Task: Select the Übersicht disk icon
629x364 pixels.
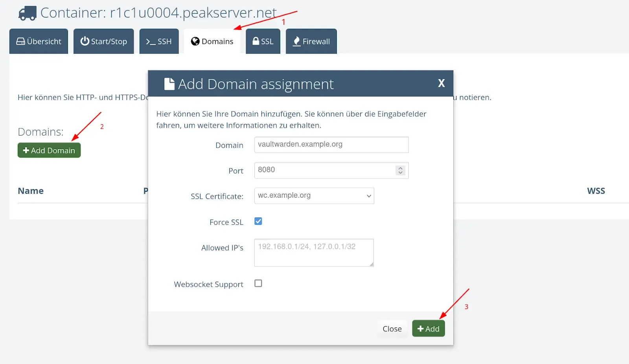Action: 20,41
